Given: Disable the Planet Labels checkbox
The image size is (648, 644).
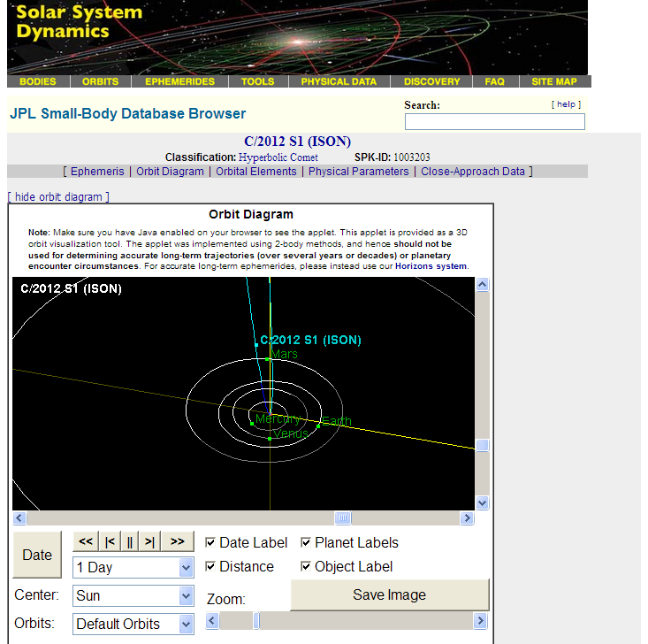Looking at the screenshot, I should click(306, 543).
